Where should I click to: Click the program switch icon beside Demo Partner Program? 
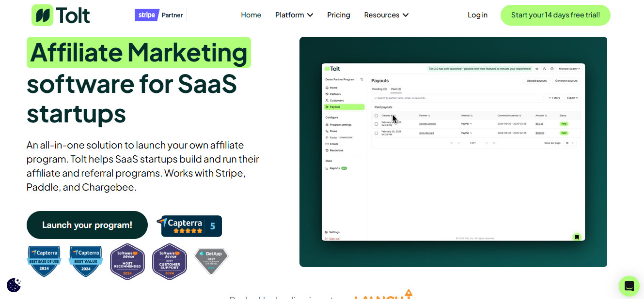coord(361,79)
